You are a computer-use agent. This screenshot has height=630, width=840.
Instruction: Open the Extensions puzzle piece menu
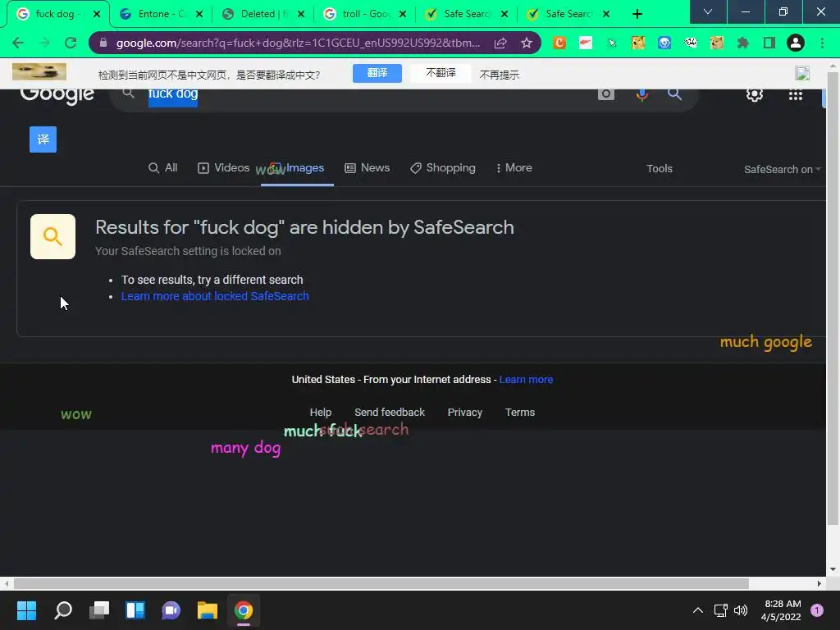coord(743,43)
